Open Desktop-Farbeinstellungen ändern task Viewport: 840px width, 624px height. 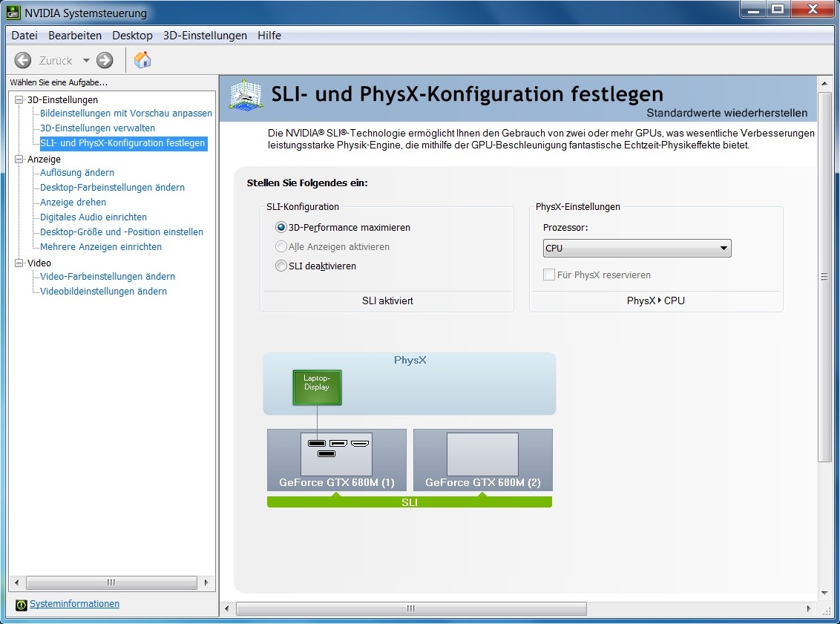pos(113,188)
